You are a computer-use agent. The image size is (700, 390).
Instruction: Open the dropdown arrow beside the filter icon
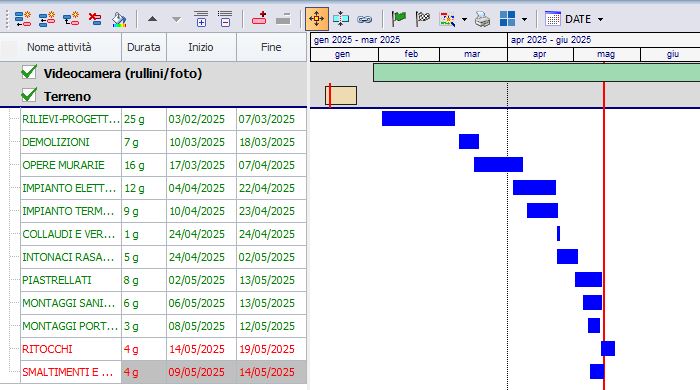pyautogui.click(x=464, y=19)
